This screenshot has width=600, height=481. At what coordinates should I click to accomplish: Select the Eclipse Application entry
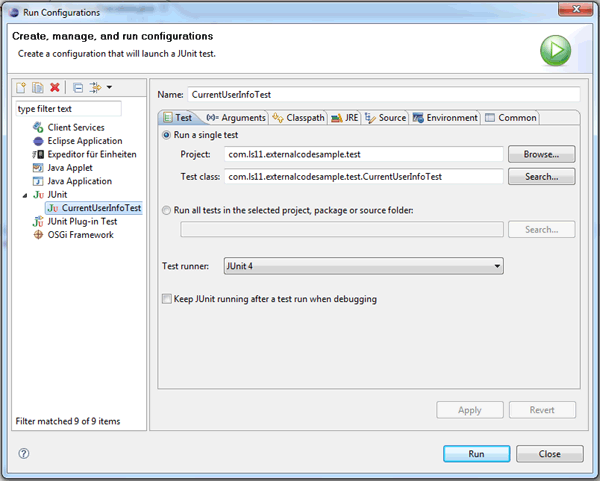tap(85, 141)
